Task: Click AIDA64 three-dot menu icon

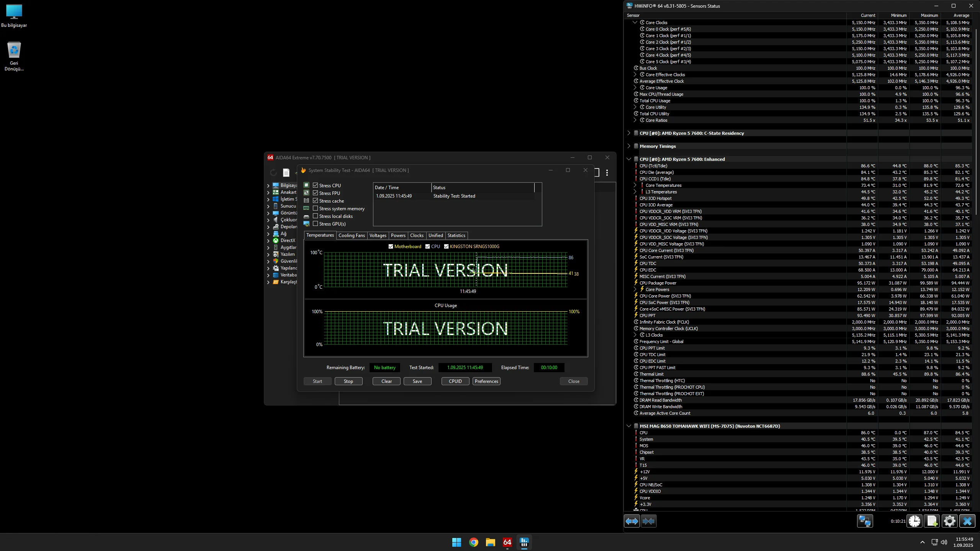Action: 607,173
